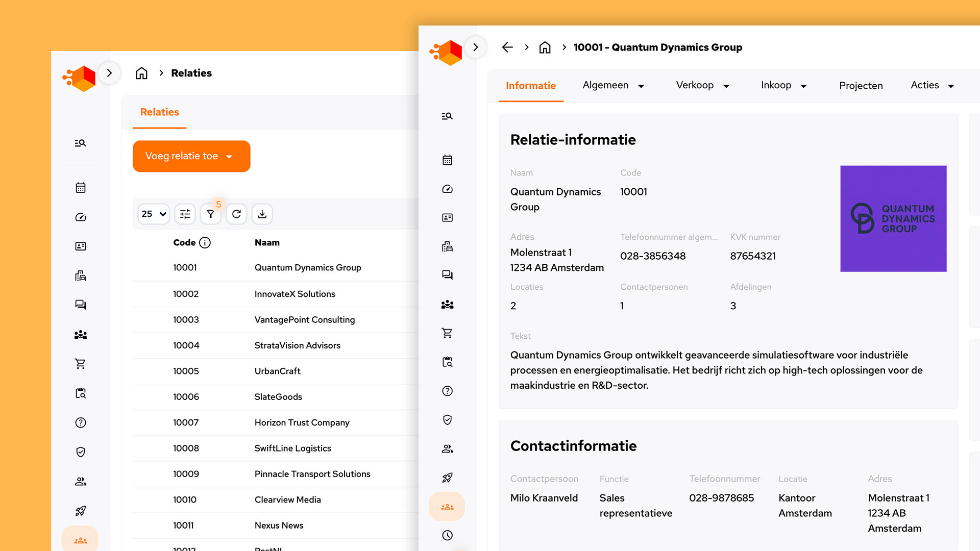
Task: Open relation 10002 InnovateX Solutions
Action: 295,294
